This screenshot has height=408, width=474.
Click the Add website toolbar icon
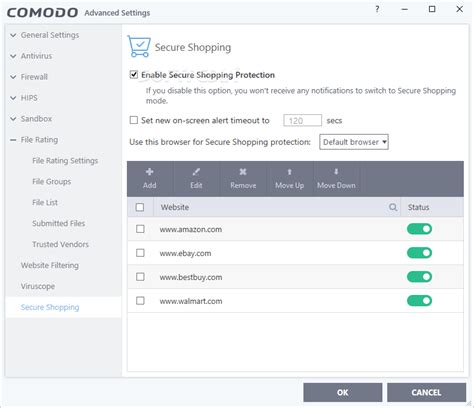[x=149, y=172]
